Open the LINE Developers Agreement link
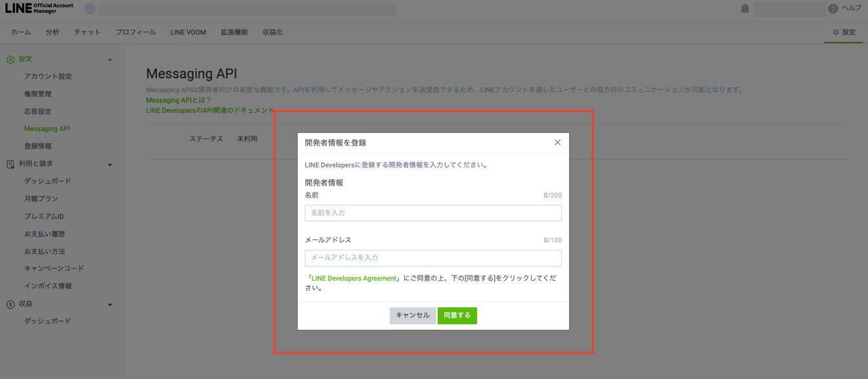Viewport: 868px width, 379px height. [354, 278]
